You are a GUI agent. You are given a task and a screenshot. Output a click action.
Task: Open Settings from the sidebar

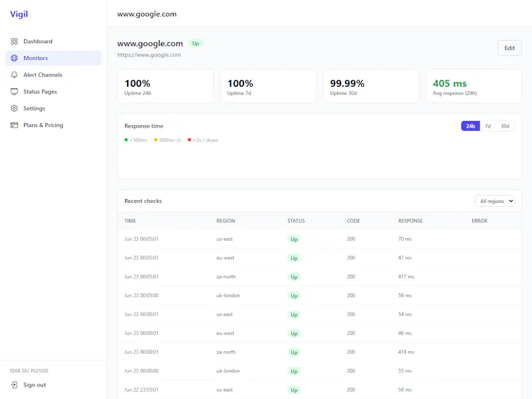(x=54, y=108)
